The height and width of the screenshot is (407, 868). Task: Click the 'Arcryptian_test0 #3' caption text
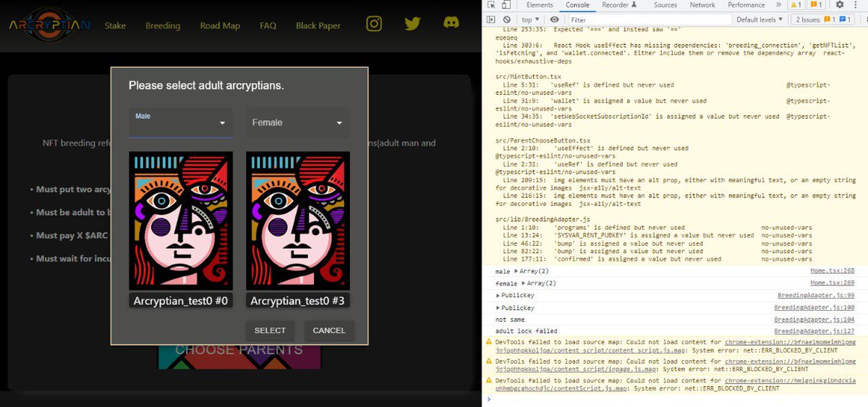(298, 301)
